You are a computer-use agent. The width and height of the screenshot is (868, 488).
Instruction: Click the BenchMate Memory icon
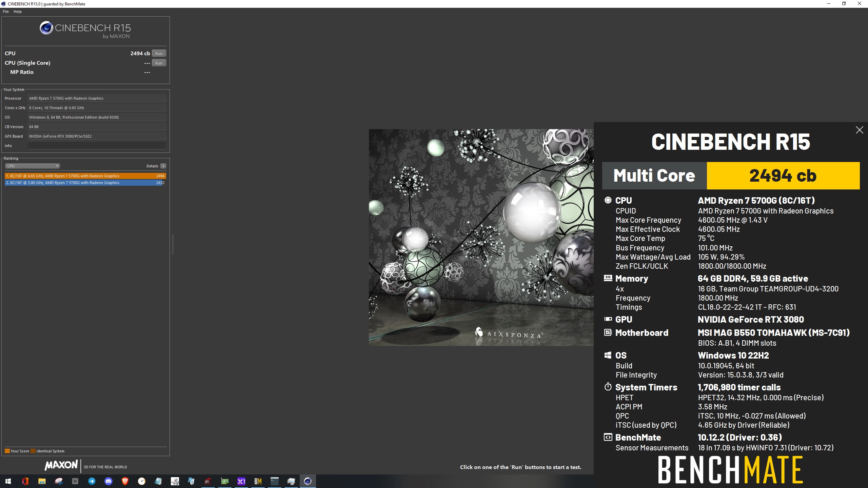[x=608, y=278]
